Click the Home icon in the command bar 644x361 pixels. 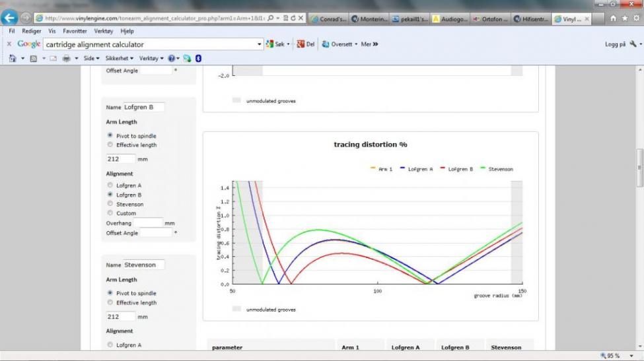13,58
